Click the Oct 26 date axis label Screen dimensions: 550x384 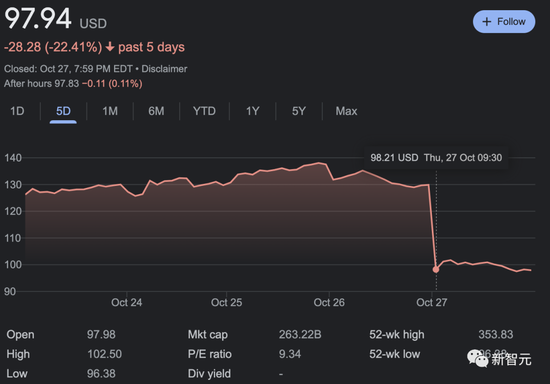pos(329,302)
